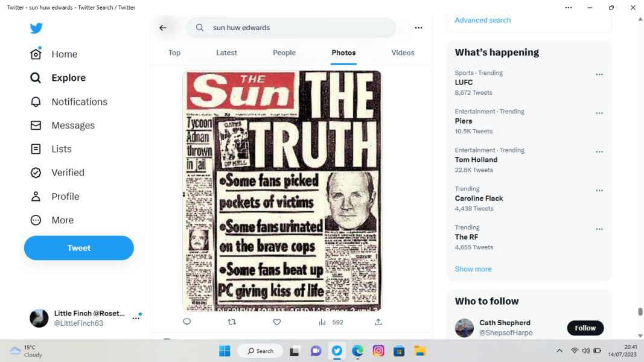Switch to the Latest tab
Viewport: 644px width, 362px height.
click(226, 52)
